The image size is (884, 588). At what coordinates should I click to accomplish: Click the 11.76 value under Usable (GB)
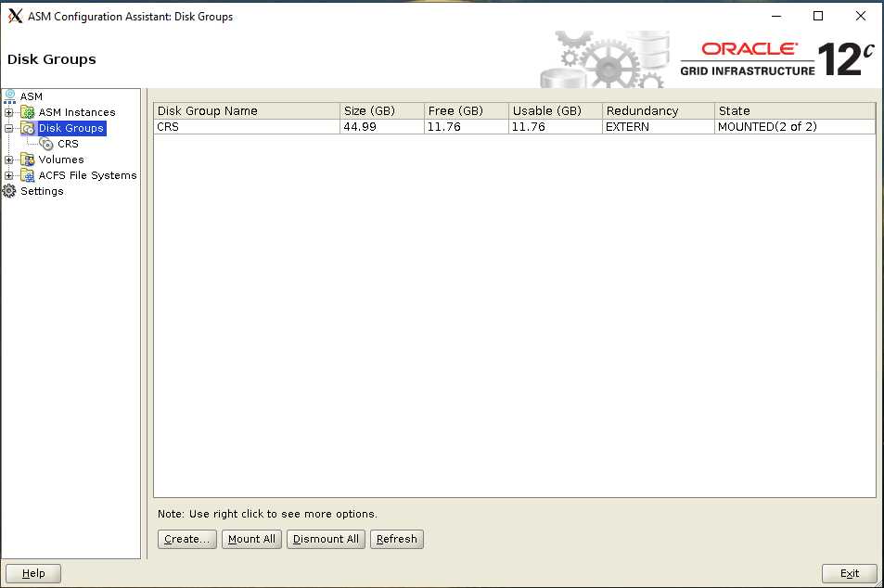556,127
